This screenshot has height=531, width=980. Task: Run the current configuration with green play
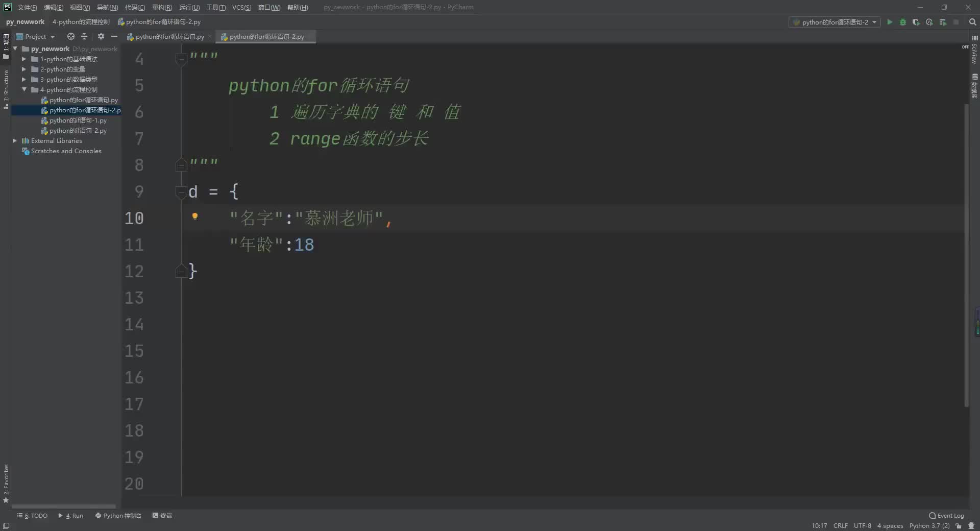coord(890,22)
